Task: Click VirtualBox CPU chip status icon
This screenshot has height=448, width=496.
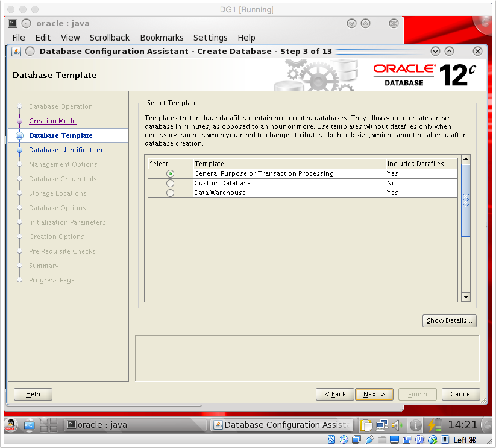Action: point(420,440)
